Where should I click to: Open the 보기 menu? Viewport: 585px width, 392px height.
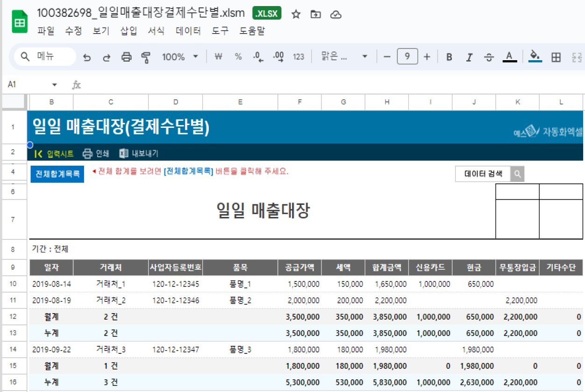click(101, 31)
